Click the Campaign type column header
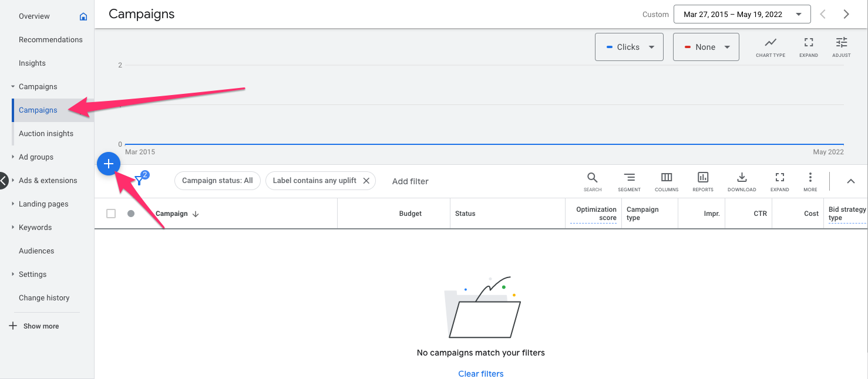Screen dimensions: 868x379 pyautogui.click(x=642, y=214)
